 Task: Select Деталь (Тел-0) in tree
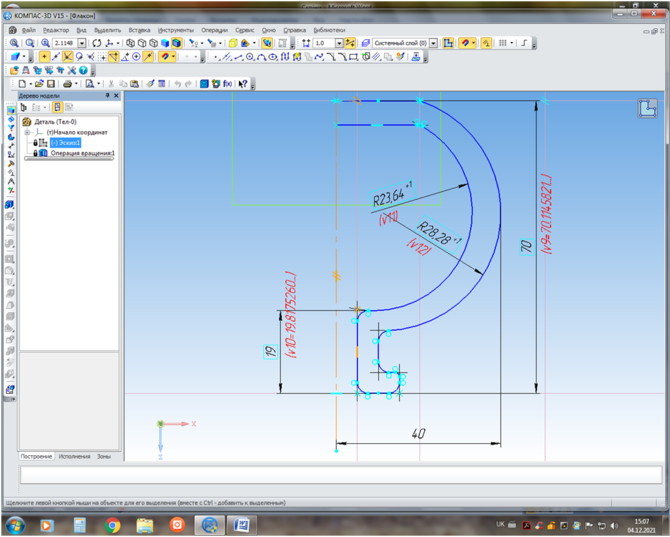(x=55, y=122)
